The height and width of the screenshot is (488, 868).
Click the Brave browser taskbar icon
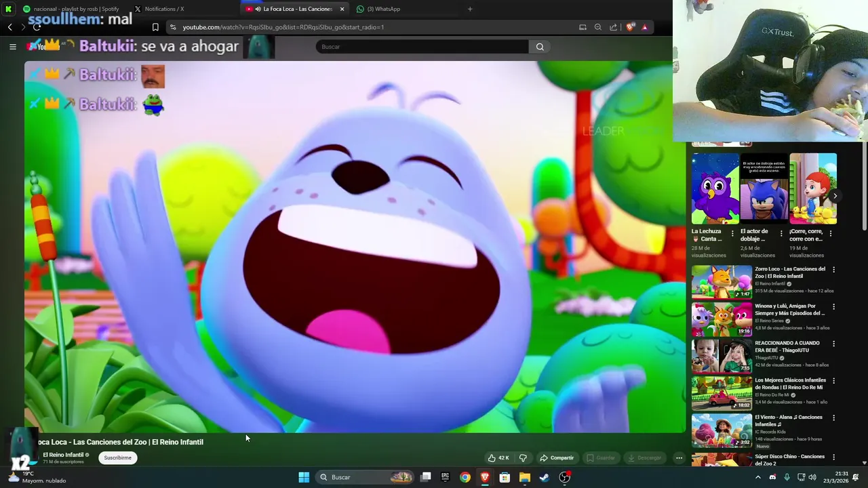[485, 477]
